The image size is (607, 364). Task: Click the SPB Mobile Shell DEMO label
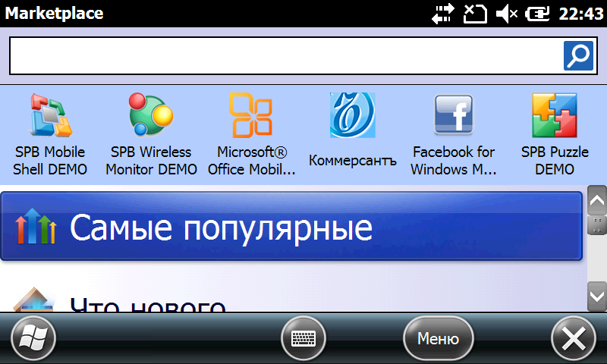point(50,161)
